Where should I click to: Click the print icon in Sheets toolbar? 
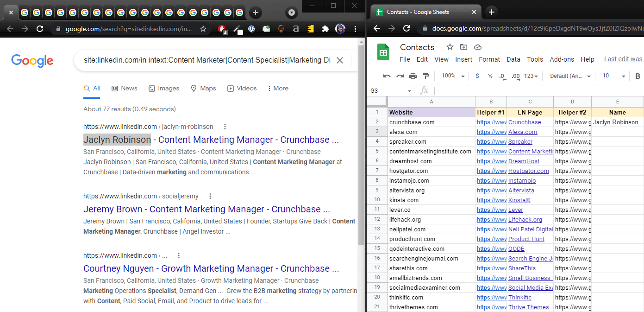[x=413, y=76]
